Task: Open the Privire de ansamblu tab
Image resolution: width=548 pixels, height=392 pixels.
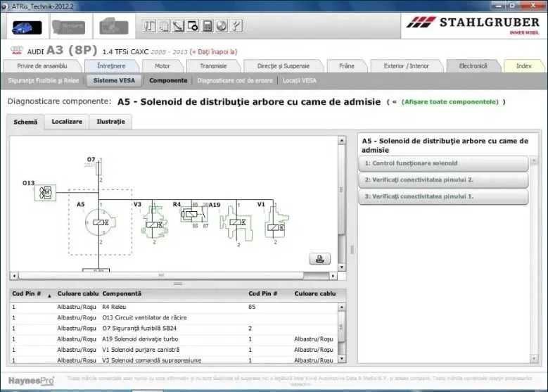Action: click(x=42, y=66)
